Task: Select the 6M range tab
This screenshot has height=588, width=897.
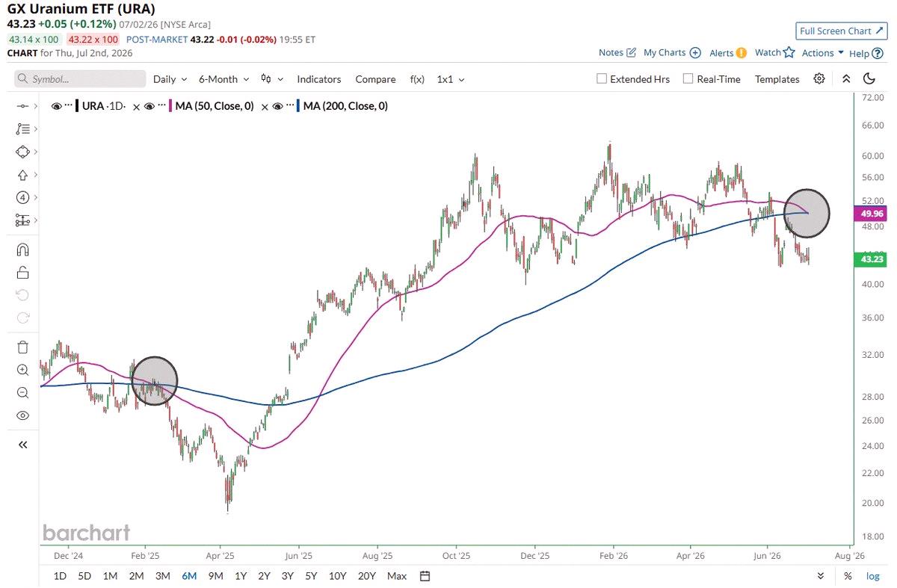Action: point(188,576)
